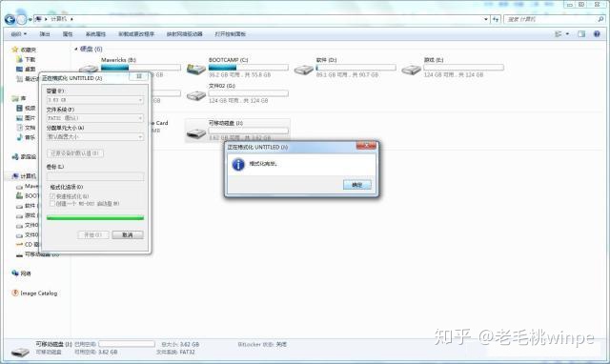The height and width of the screenshot is (364, 610).
Task: Toggle 快速格式化 quick format checkbox
Action: point(52,196)
